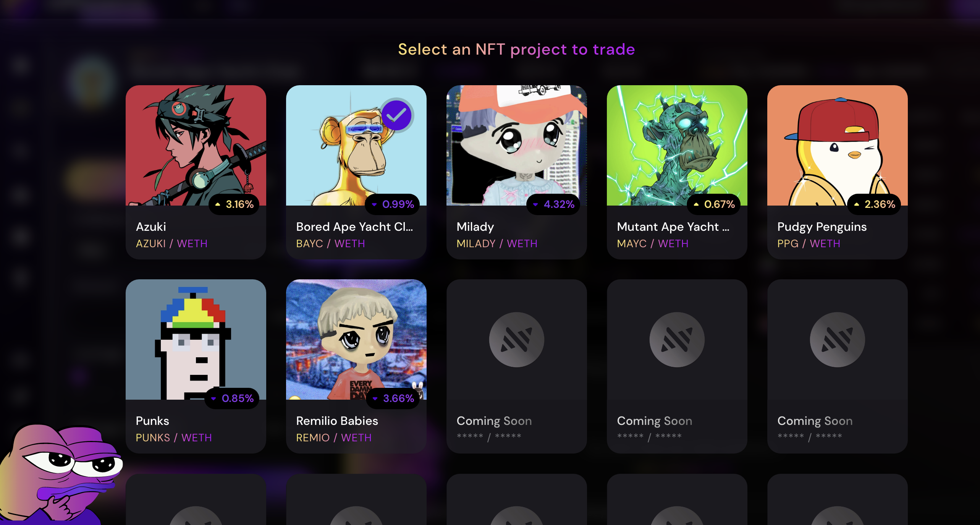Click the Mutant Ape 0.67% up badge
980x525 pixels.
pyautogui.click(x=714, y=204)
